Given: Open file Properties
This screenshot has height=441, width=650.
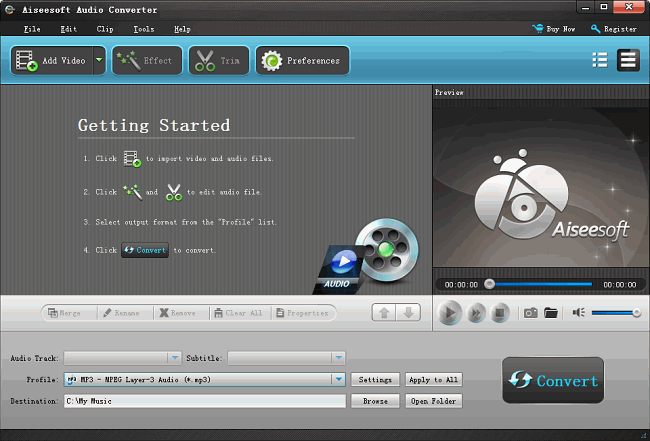Looking at the screenshot, I should coord(302,313).
